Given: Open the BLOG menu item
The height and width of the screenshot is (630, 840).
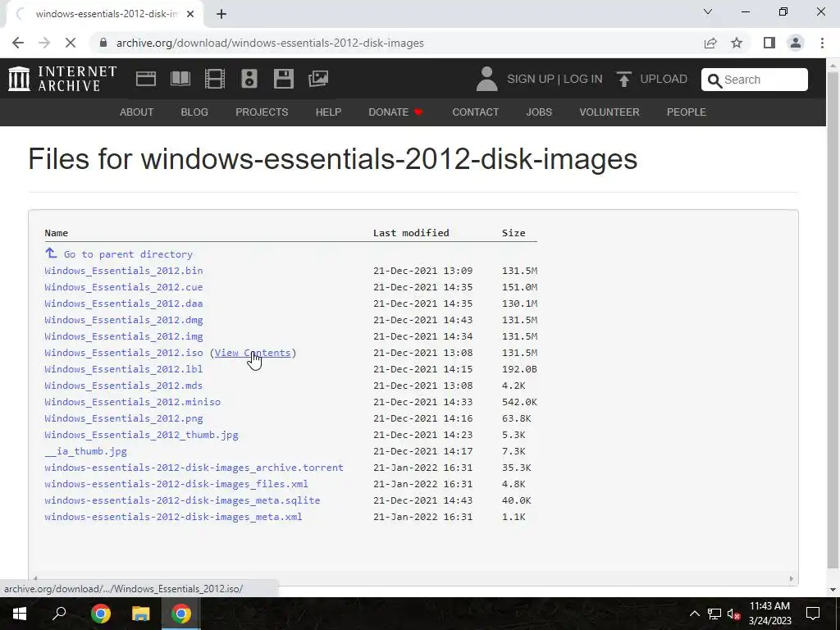Looking at the screenshot, I should click(x=194, y=112).
